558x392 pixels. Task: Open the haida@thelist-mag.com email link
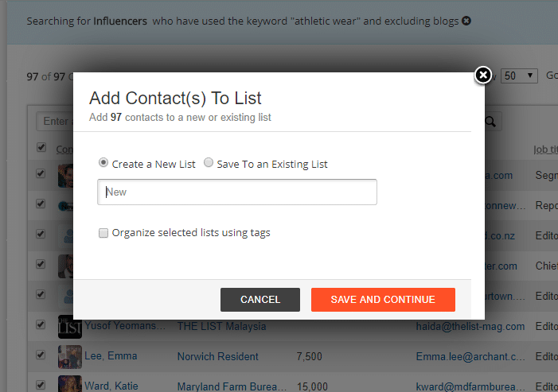[470, 327]
